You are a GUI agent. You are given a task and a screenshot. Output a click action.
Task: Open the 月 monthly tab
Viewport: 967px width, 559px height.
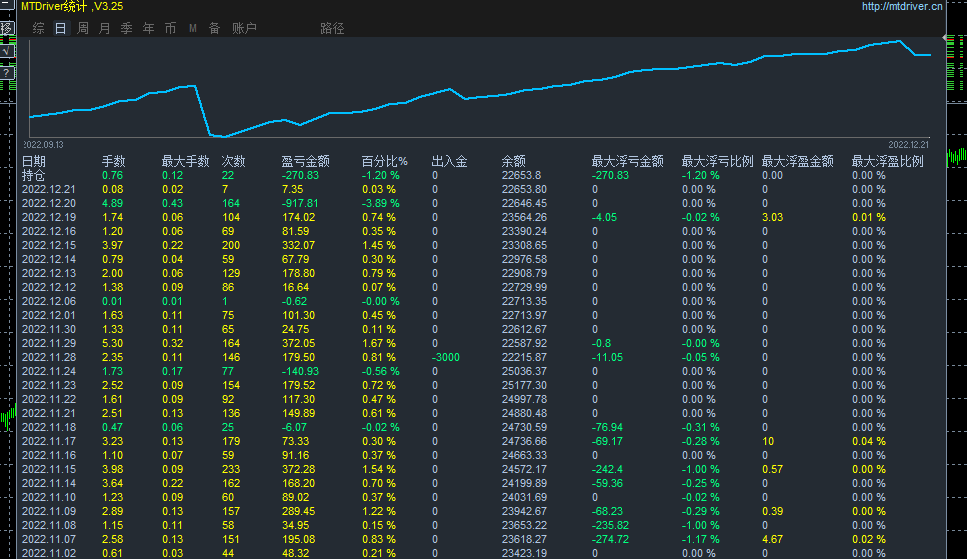(x=104, y=28)
